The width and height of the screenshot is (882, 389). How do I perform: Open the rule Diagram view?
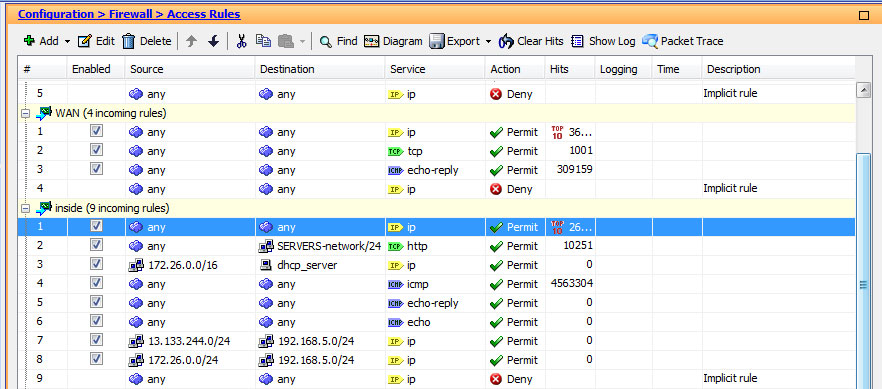(393, 41)
